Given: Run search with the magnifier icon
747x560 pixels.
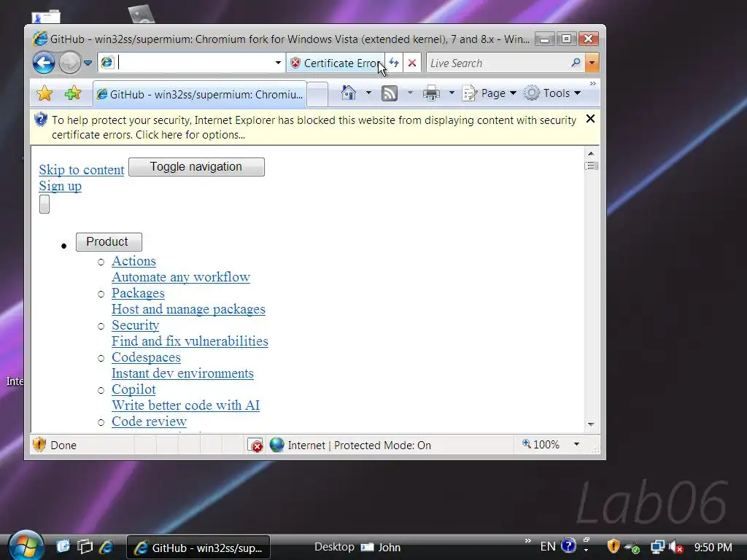Looking at the screenshot, I should tap(576, 63).
